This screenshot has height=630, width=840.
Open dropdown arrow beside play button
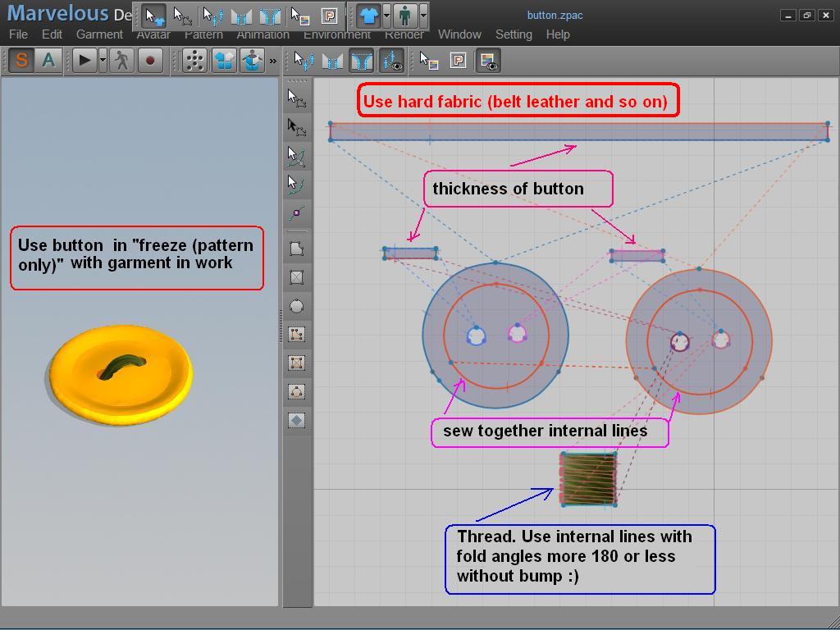pos(103,61)
